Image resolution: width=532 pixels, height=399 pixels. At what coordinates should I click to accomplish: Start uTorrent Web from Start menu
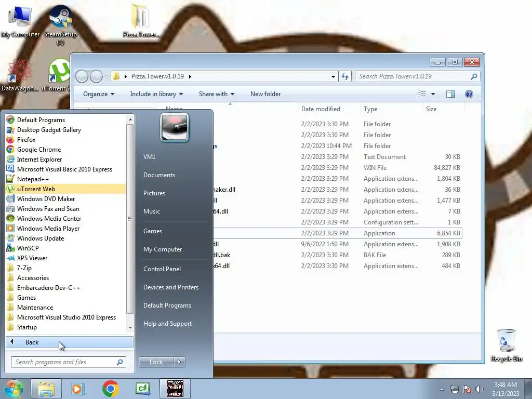tap(65, 189)
